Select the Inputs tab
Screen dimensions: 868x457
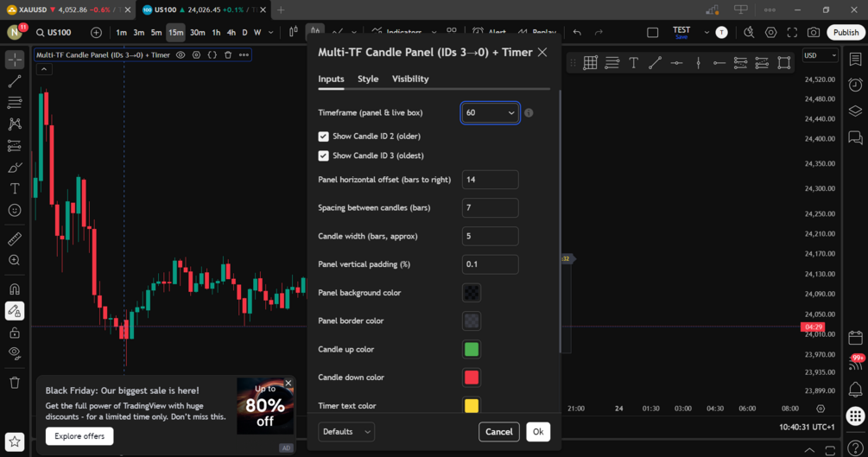click(x=331, y=79)
